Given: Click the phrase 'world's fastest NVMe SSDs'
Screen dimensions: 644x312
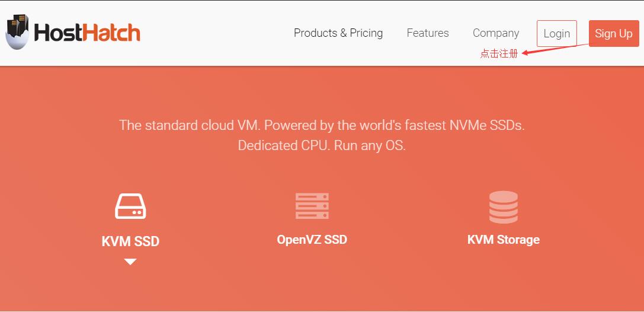Looking at the screenshot, I should 443,125.
